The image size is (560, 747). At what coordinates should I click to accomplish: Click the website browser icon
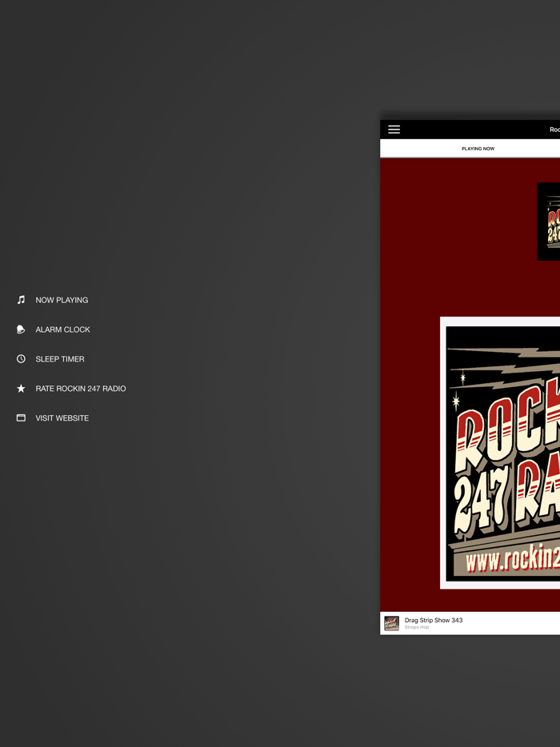pyautogui.click(x=21, y=417)
